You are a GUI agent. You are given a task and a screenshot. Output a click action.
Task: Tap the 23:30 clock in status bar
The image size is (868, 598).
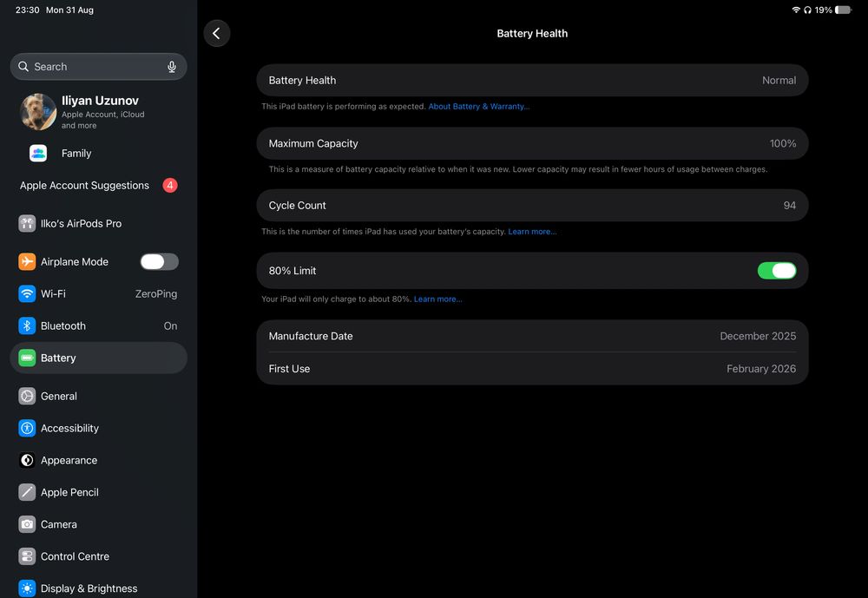[x=27, y=10]
